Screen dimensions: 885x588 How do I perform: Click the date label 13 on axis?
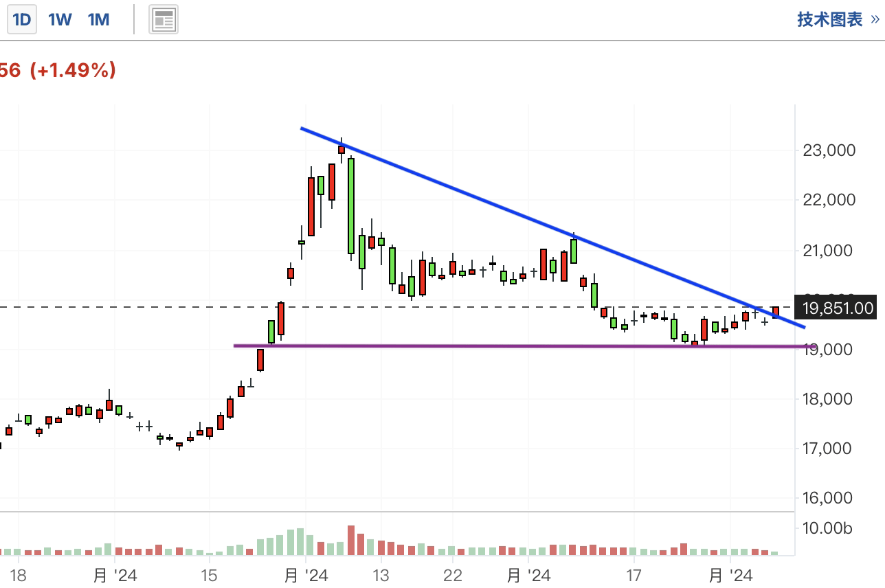[380, 575]
